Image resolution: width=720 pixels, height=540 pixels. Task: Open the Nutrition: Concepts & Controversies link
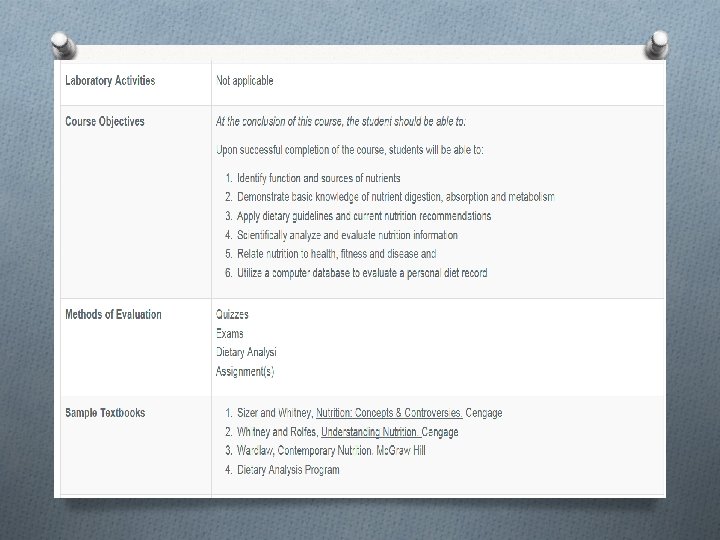[389, 412]
